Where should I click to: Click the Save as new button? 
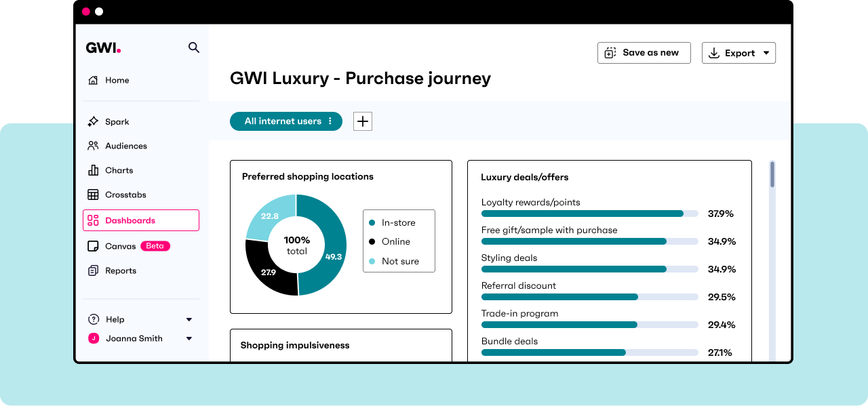point(644,52)
